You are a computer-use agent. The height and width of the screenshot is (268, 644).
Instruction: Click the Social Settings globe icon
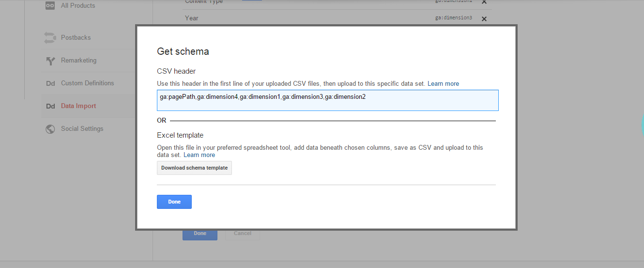point(50,129)
